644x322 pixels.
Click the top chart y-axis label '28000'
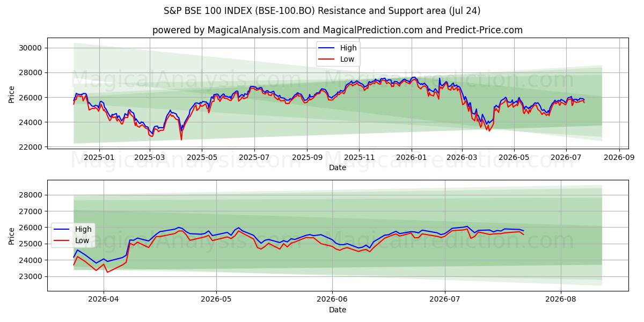coord(30,72)
